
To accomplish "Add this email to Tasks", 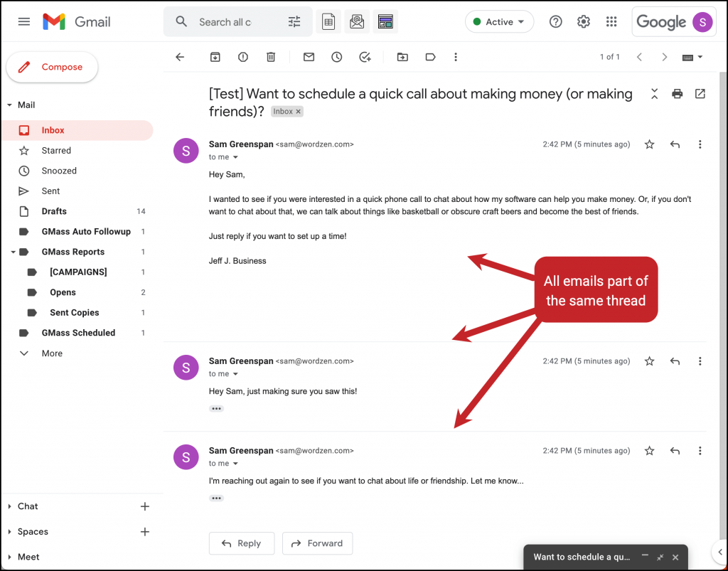I will click(365, 57).
